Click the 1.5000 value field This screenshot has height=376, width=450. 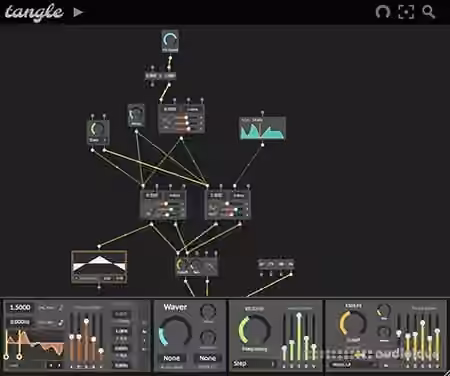(20, 308)
